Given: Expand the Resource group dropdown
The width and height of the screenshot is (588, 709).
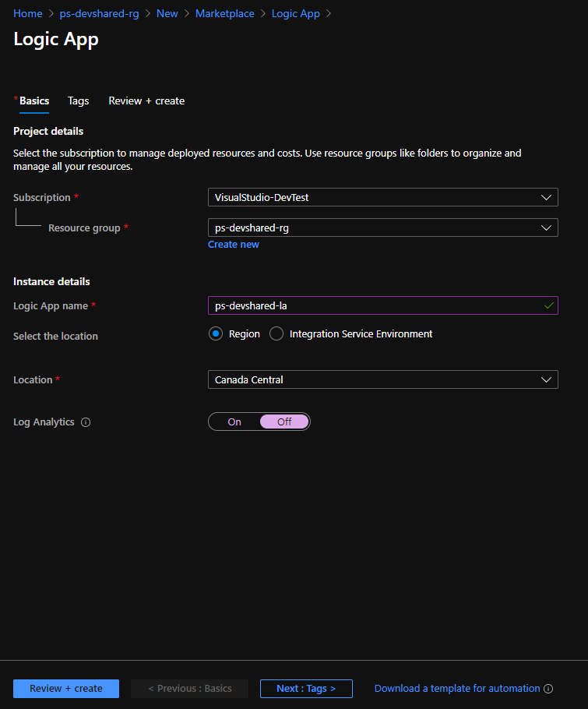Looking at the screenshot, I should click(382, 228).
